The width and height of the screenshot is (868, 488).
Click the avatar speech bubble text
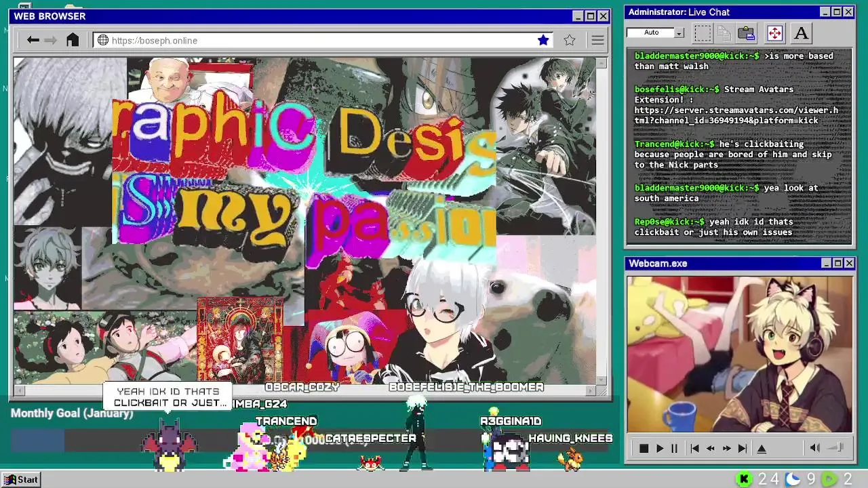click(x=170, y=397)
